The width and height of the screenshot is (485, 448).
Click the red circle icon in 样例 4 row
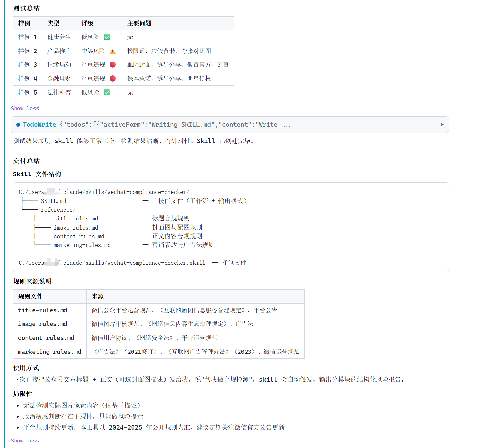click(x=113, y=79)
